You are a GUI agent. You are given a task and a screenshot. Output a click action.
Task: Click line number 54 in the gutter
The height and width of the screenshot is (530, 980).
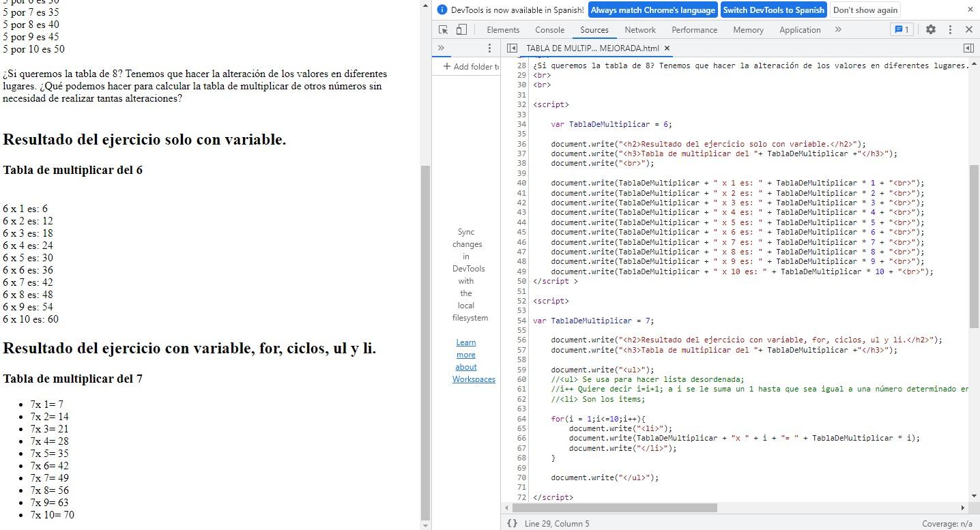point(522,321)
